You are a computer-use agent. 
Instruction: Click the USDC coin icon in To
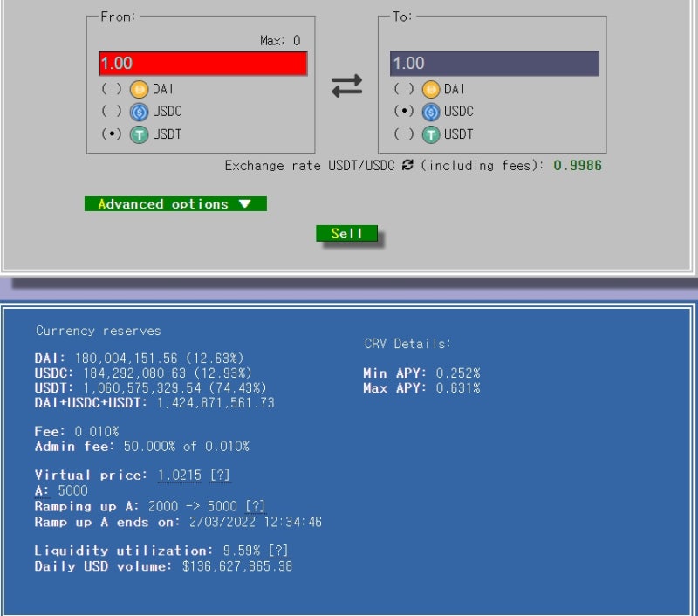430,113
